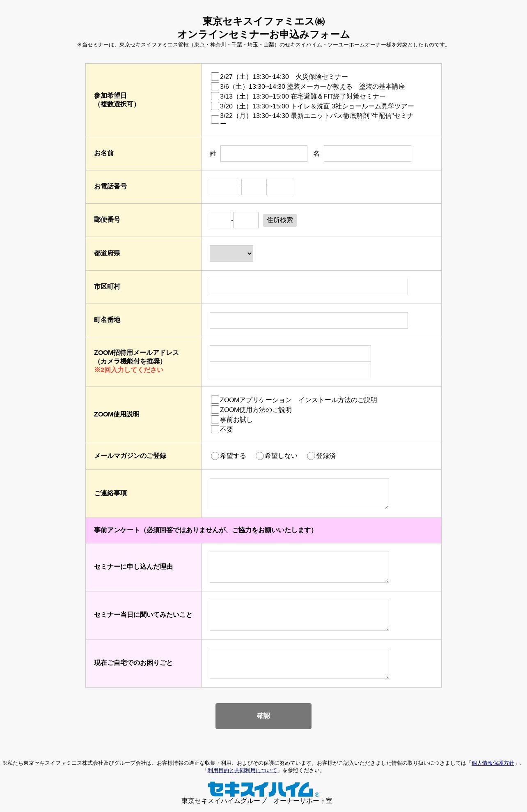Click the 参加希望日（複数選択可） label
Screen dimensions: 527x812
[117, 100]
